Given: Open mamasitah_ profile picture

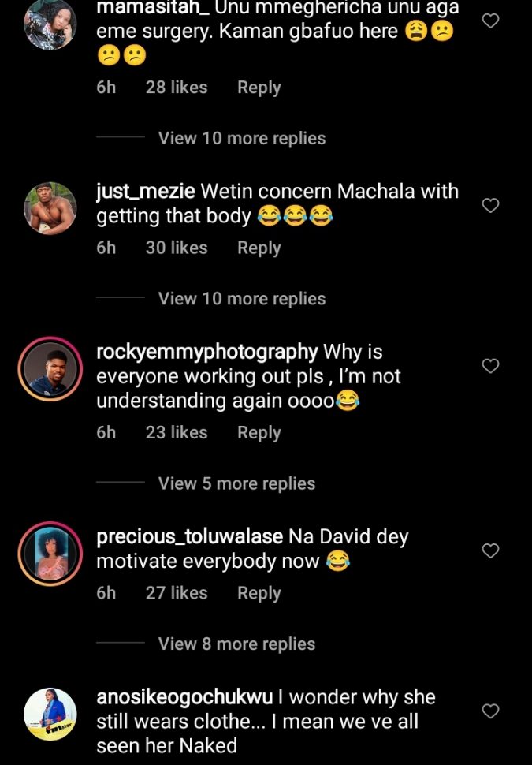Looking at the screenshot, I should coord(50,24).
